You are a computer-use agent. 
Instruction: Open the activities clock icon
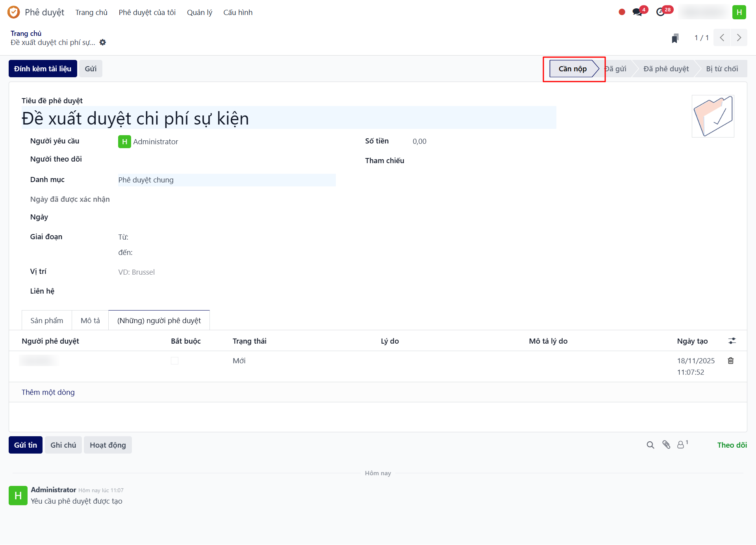coord(661,12)
